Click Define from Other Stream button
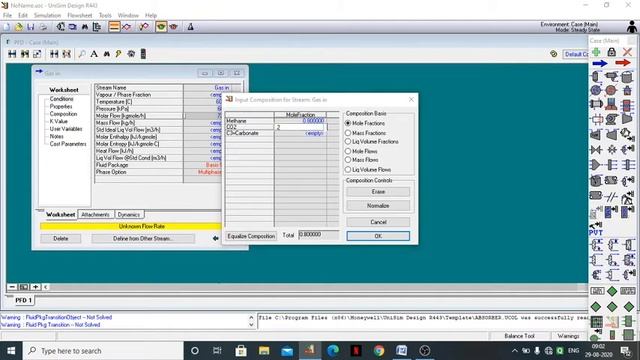Screen dimensions: 640x360 [x=143, y=238]
